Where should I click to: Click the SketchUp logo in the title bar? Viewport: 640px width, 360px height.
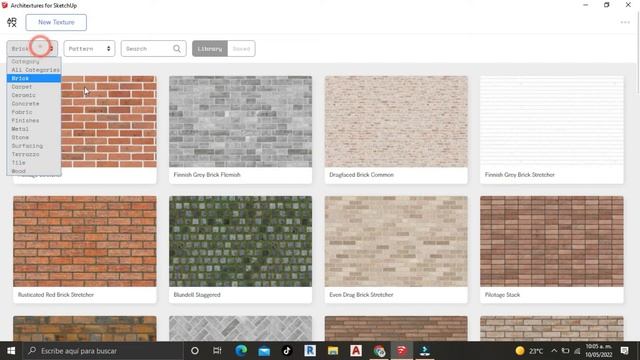[4, 5]
